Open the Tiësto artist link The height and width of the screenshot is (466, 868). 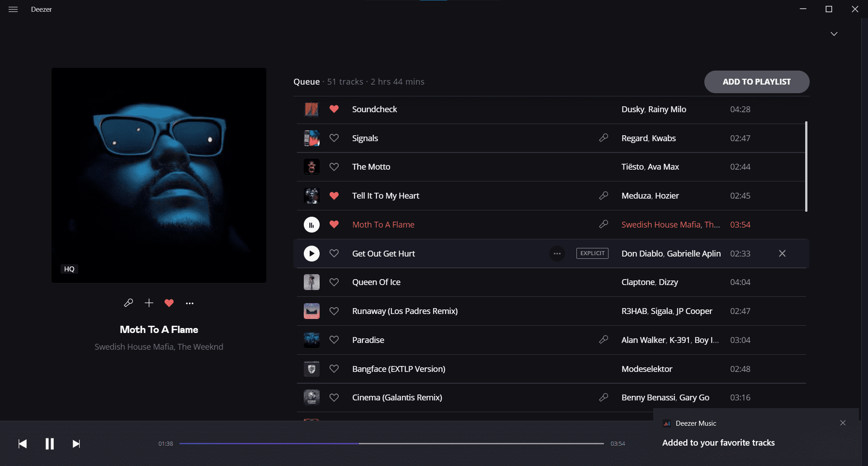(632, 167)
